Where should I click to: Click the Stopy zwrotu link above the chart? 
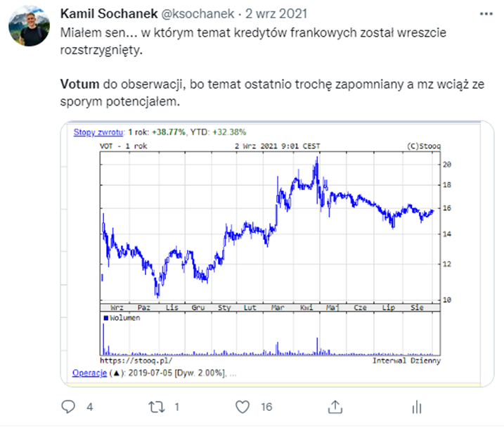[98, 132]
